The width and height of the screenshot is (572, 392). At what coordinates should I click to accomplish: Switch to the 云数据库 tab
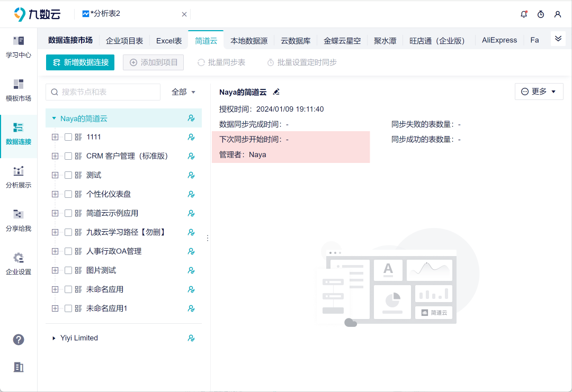[x=296, y=41]
